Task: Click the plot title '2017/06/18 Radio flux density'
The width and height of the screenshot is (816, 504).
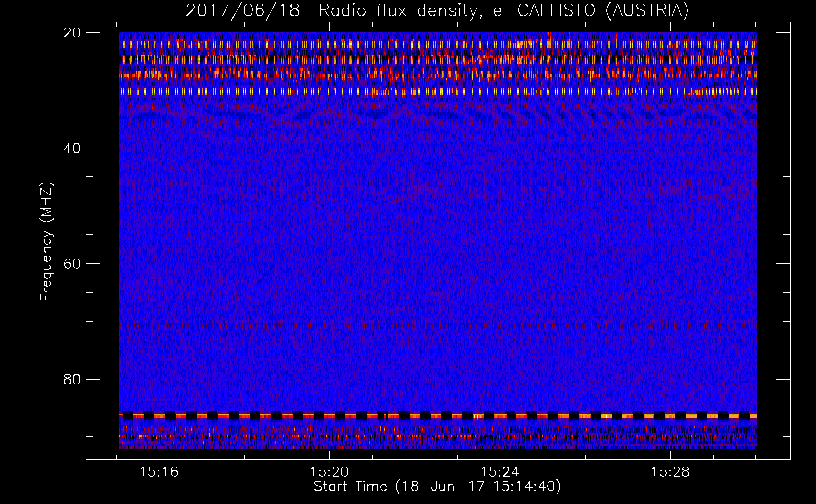Action: (x=437, y=10)
